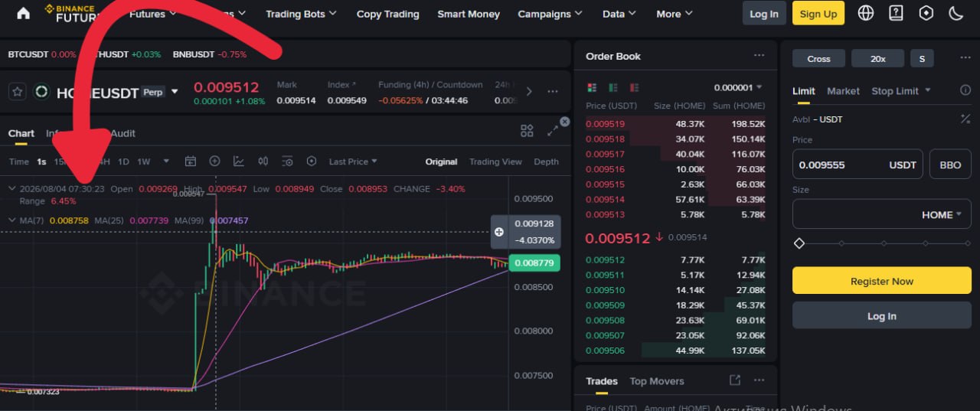Viewport: 980px width, 411px height.
Task: Open the help center question icon
Action: [x=897, y=13]
